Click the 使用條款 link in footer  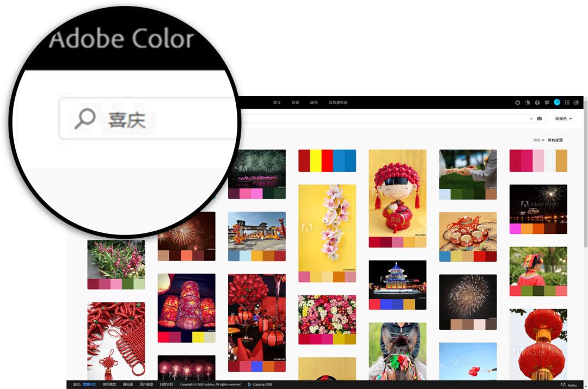tap(109, 385)
